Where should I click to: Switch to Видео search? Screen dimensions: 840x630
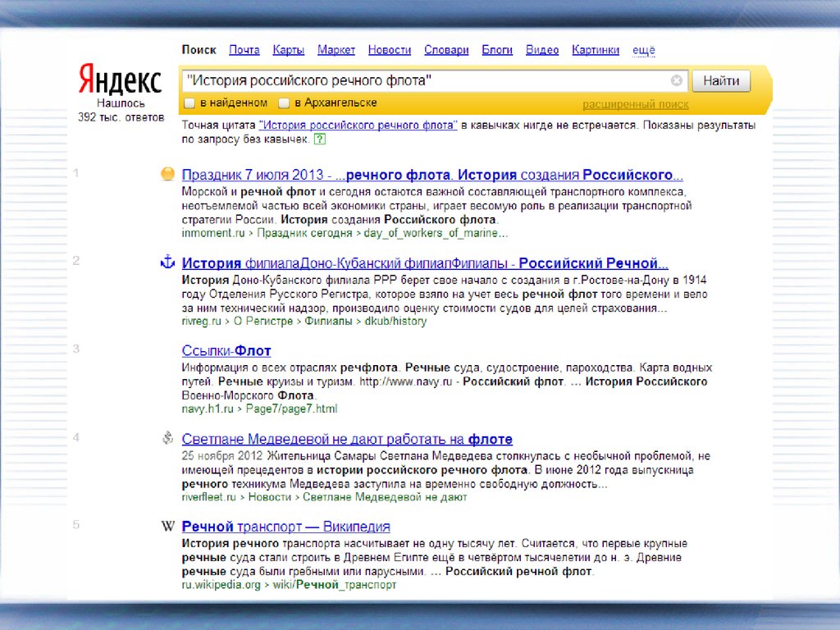(542, 50)
